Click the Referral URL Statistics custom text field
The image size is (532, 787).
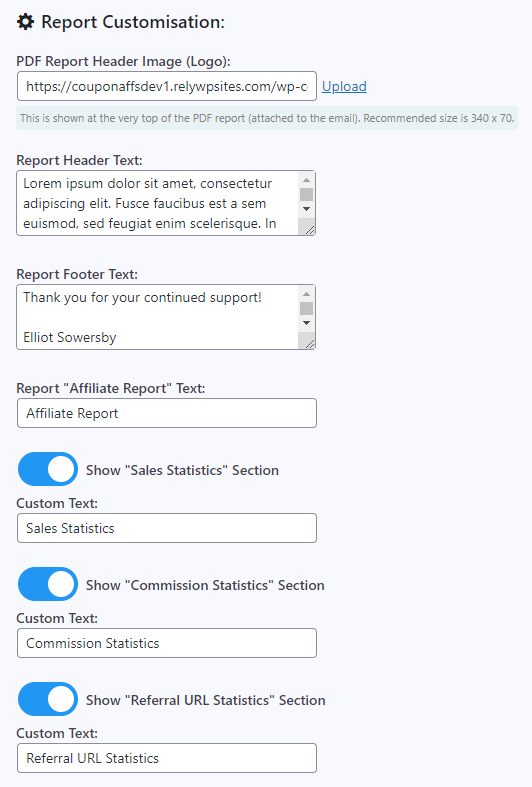(167, 758)
